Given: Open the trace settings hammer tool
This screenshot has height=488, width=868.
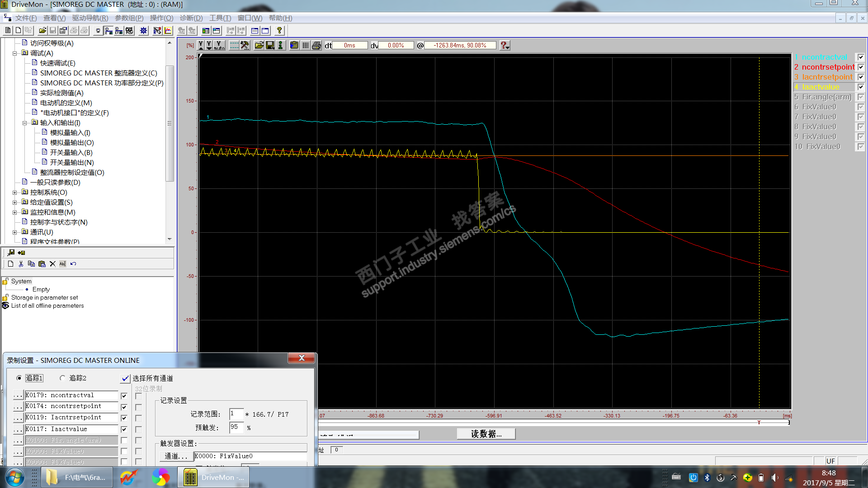Looking at the screenshot, I should tap(245, 45).
